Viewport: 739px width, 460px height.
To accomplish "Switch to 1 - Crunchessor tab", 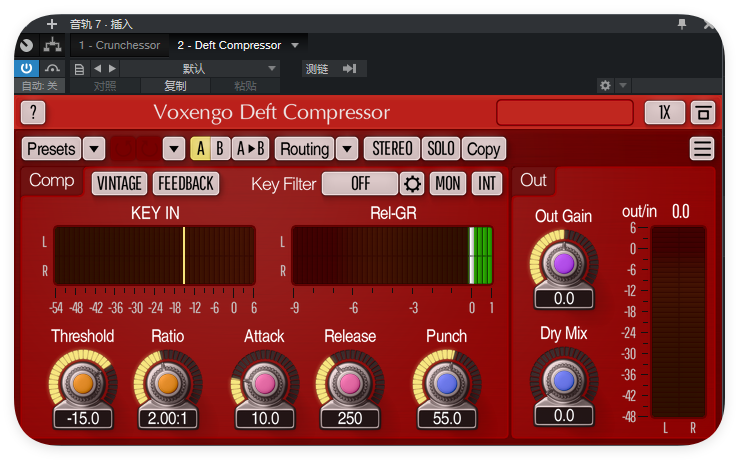I will [119, 45].
